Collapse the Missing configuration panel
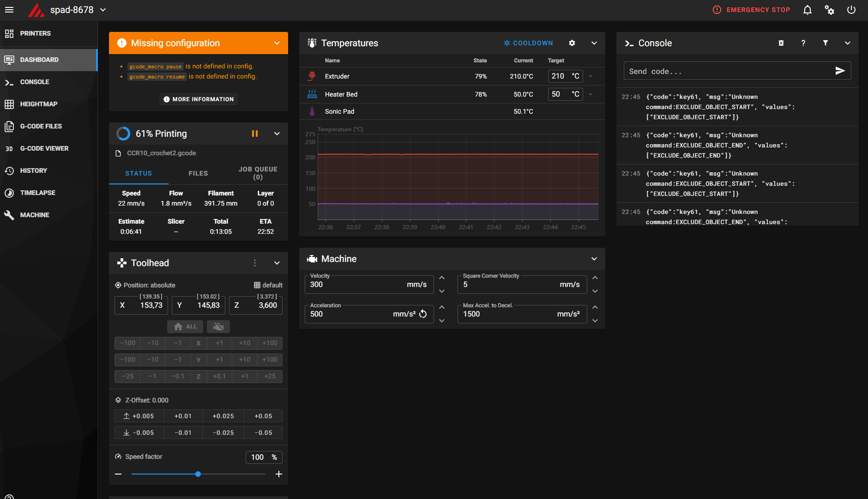Image resolution: width=868 pixels, height=499 pixels. point(277,43)
